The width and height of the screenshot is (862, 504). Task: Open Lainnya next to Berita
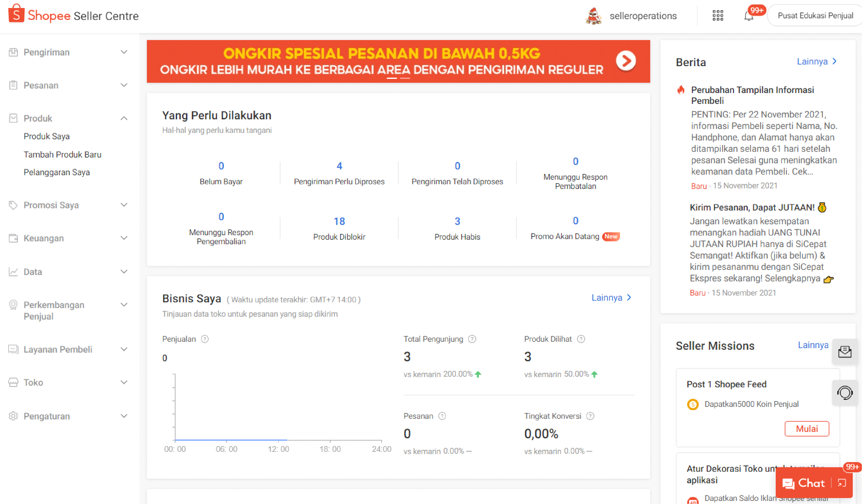click(817, 62)
